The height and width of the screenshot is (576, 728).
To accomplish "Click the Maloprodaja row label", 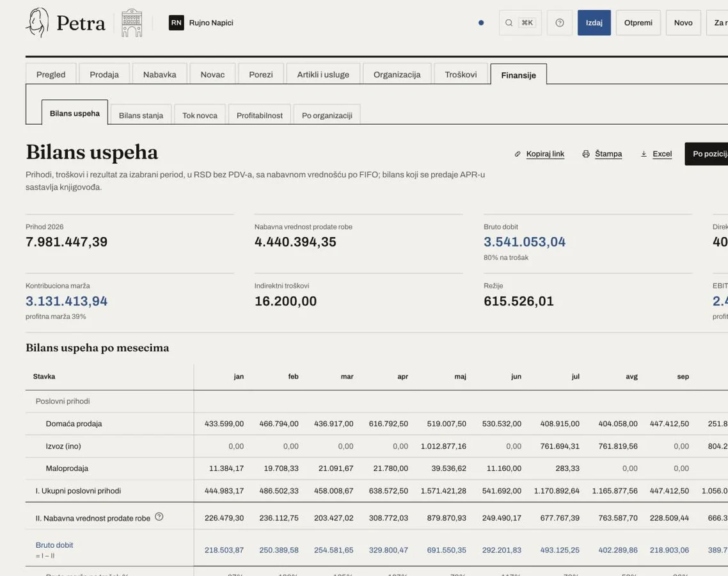I will 67,468.
